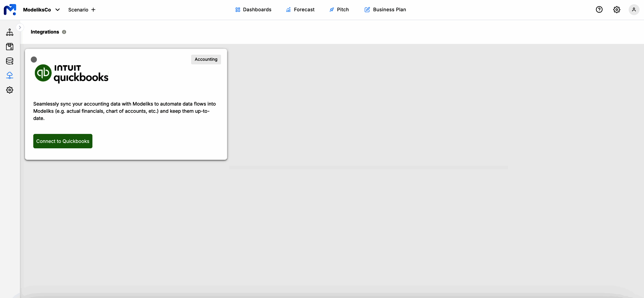Expand the left sidebar with chevron
The image size is (644, 298).
[x=20, y=27]
